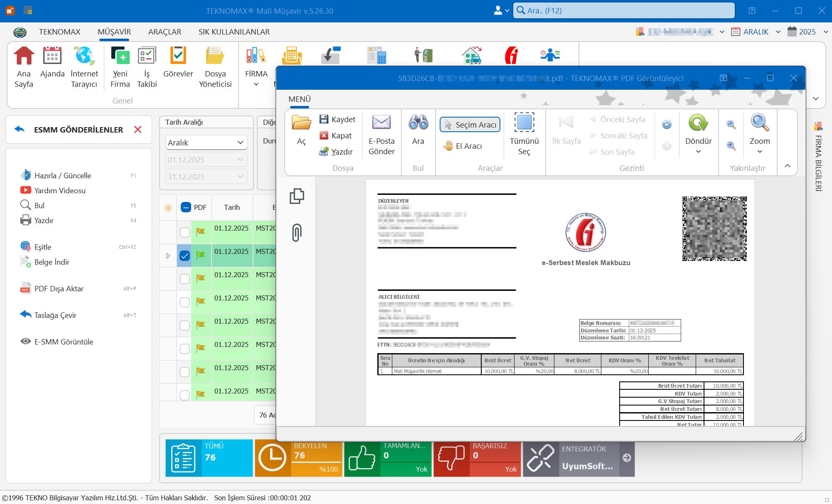The height and width of the screenshot is (504, 832).
Task: Choose Tümünü Seç in PDF viewer
Action: 524,134
